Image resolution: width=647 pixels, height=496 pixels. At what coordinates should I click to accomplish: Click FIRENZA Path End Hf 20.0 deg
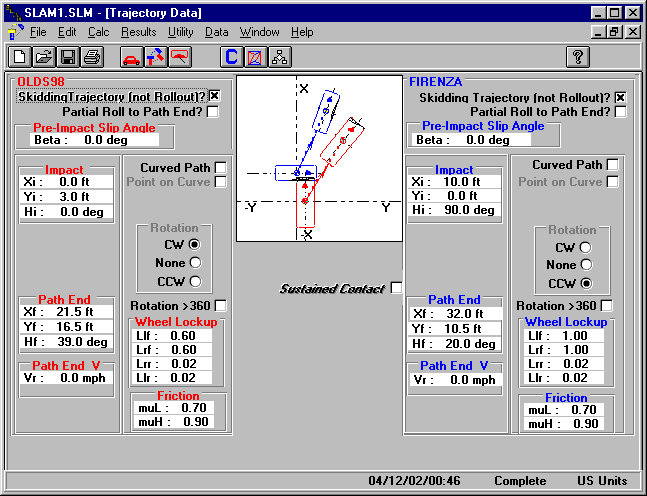point(456,344)
